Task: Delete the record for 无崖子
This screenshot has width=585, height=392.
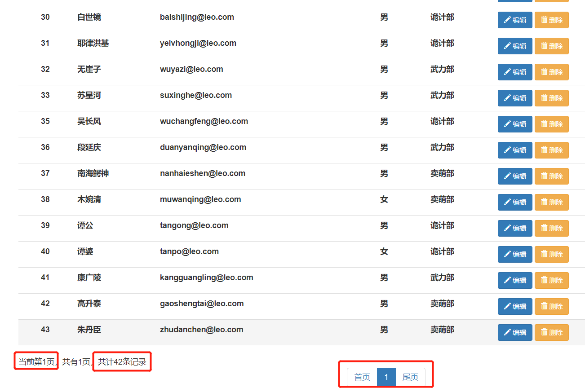Action: pos(552,72)
